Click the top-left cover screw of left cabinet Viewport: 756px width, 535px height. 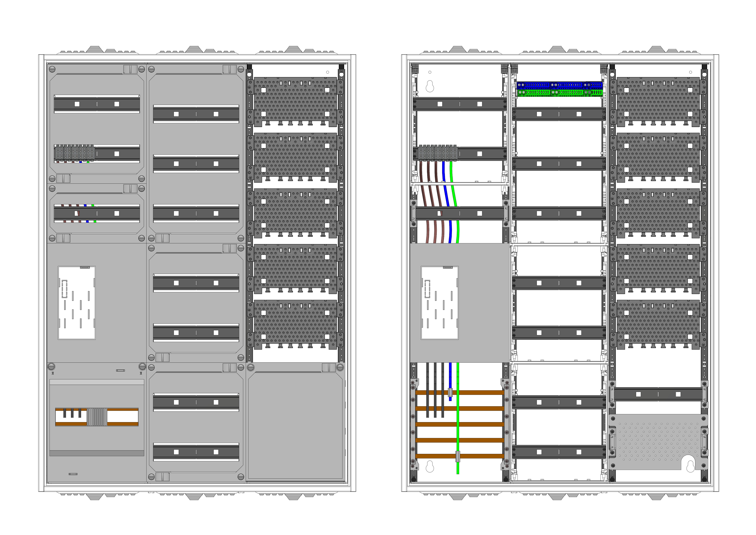point(52,69)
